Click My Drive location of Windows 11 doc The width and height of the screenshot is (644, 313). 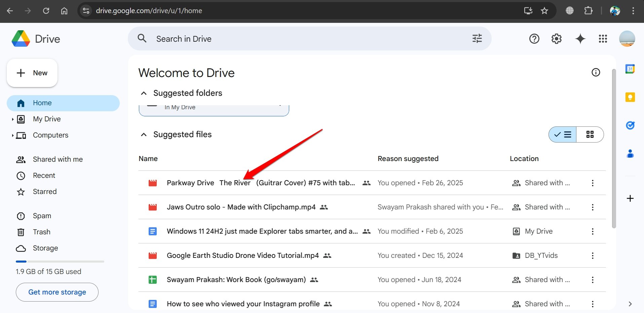[539, 231]
